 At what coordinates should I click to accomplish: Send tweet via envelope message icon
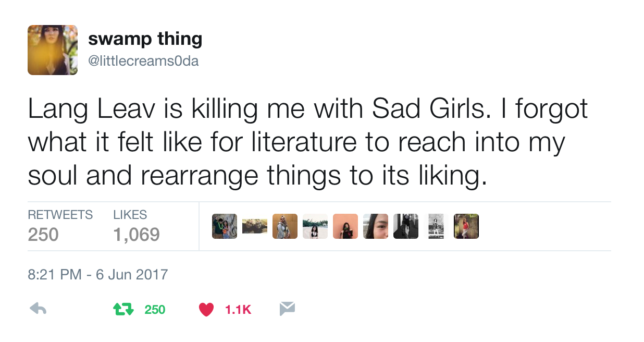(287, 309)
